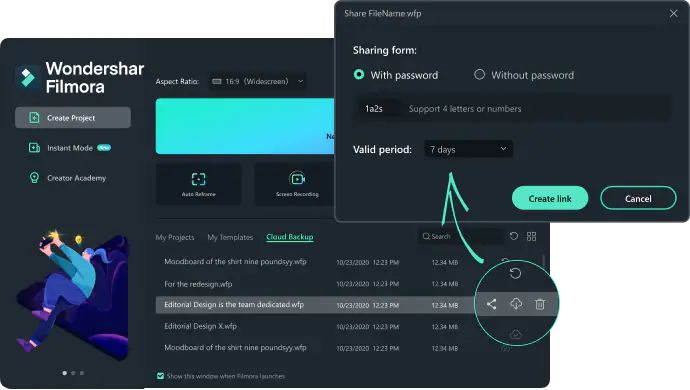Select 'For the redesign.wfp' file
Viewport: 690px width, 390px height.
coord(198,284)
